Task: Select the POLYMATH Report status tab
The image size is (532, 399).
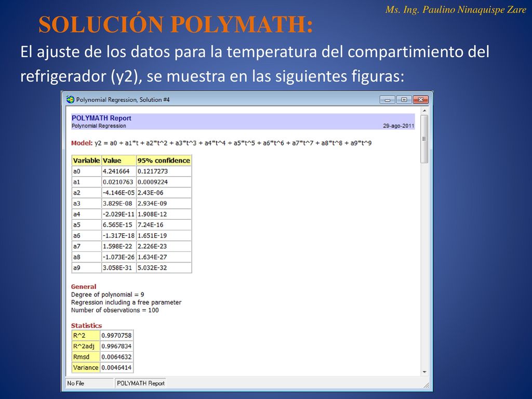Action: click(x=140, y=383)
